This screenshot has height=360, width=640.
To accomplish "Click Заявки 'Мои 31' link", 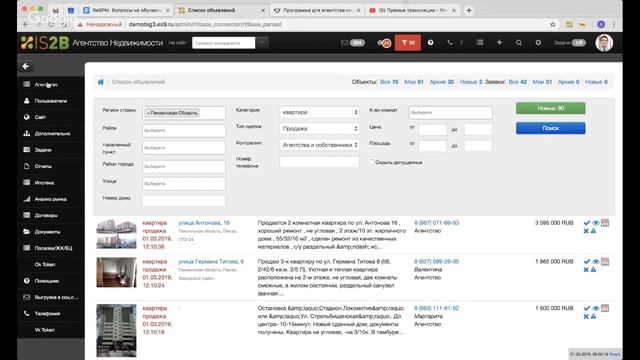I will (x=542, y=82).
